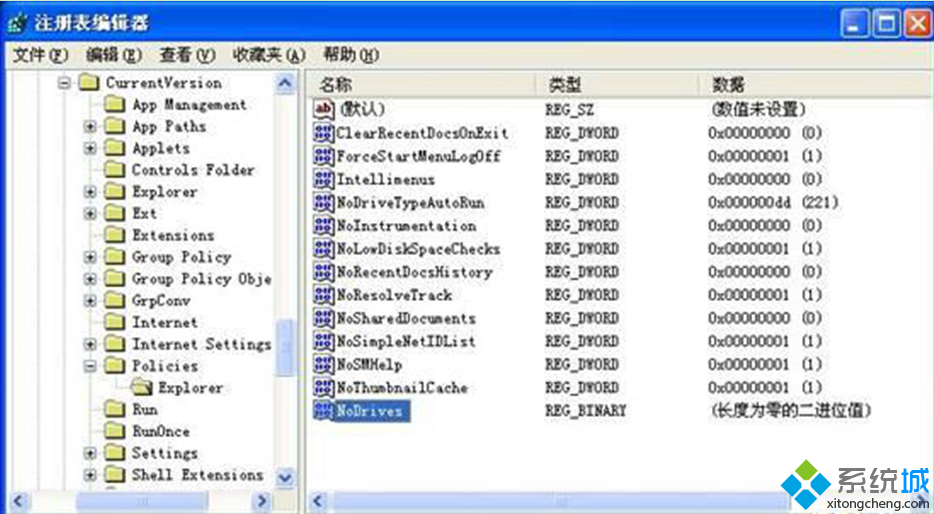Screen dimensions: 934x514
Task: Select the Explorer folder under Policies
Action: [x=190, y=388]
